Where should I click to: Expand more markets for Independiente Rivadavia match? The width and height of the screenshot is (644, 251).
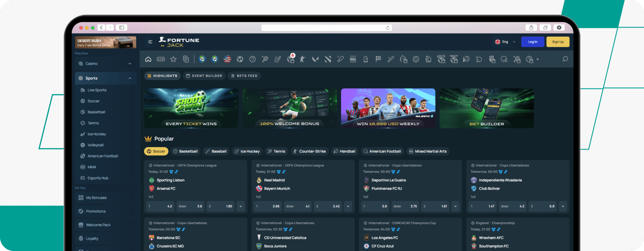[x=563, y=206]
